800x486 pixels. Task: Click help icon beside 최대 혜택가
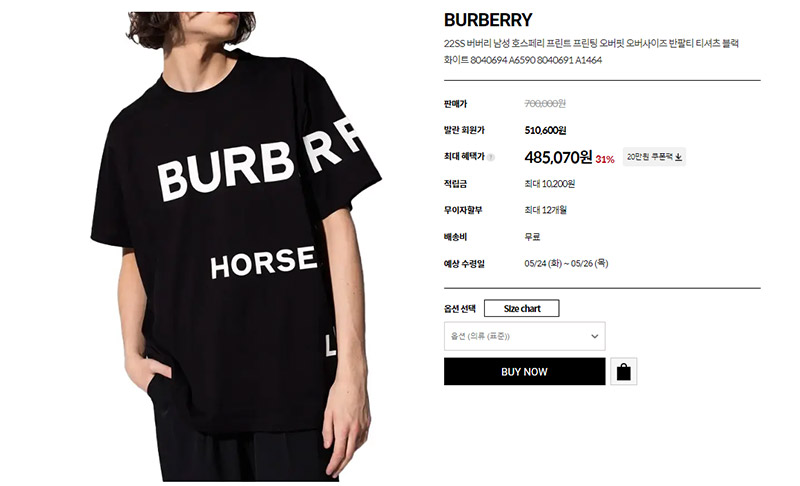(490, 157)
